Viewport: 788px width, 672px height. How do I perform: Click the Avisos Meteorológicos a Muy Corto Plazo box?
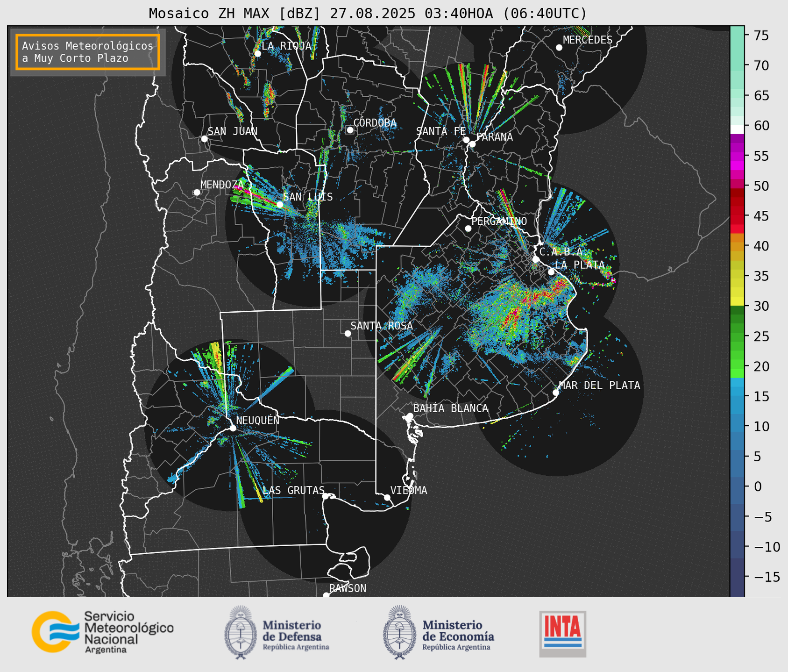click(x=88, y=52)
